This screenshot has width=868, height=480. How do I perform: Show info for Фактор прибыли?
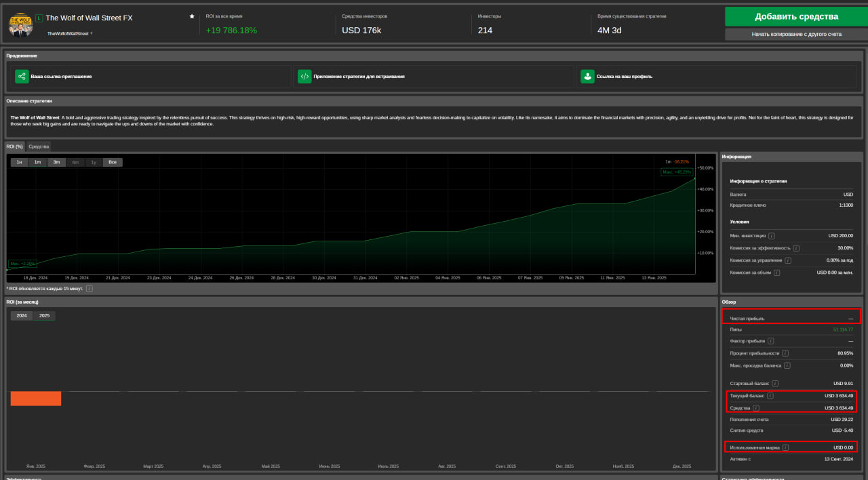[771, 341]
